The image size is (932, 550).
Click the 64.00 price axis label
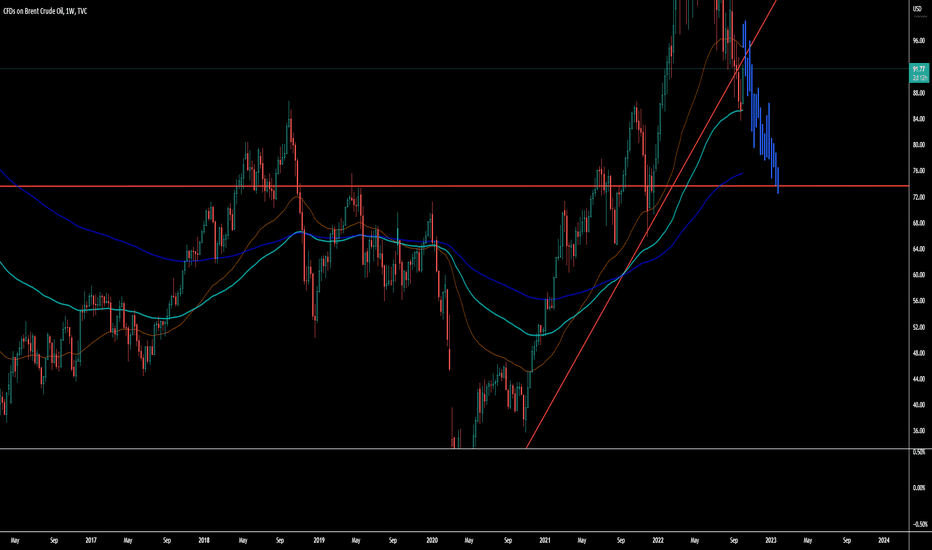coord(919,249)
